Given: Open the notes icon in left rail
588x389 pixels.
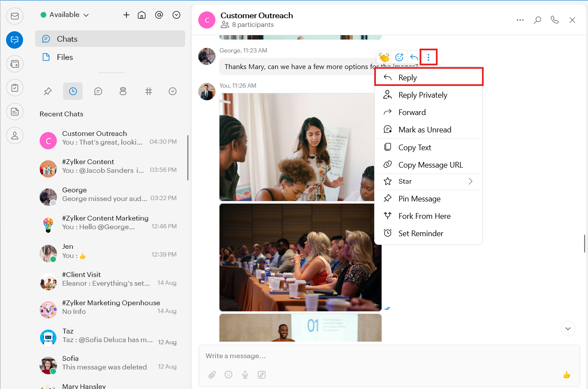Looking at the screenshot, I should click(x=15, y=112).
